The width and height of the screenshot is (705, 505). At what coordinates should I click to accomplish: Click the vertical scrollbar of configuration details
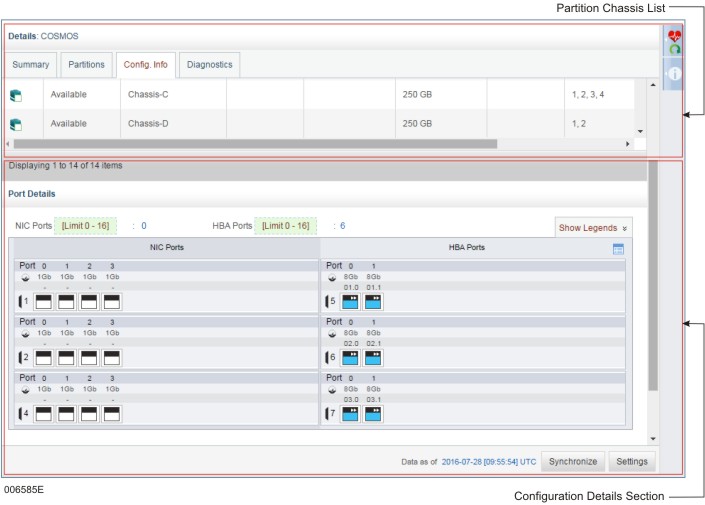tap(653, 280)
